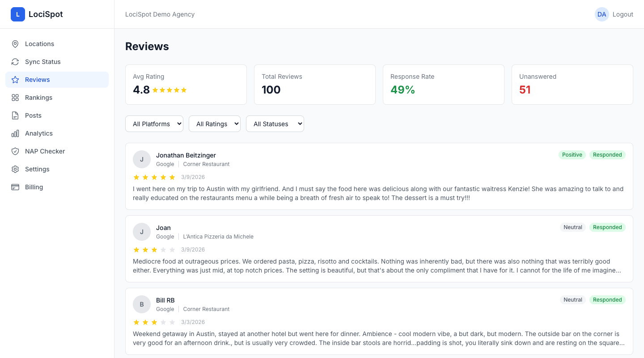Select the Locations pin icon in sidebar
The width and height of the screenshot is (644, 358).
coord(15,44)
